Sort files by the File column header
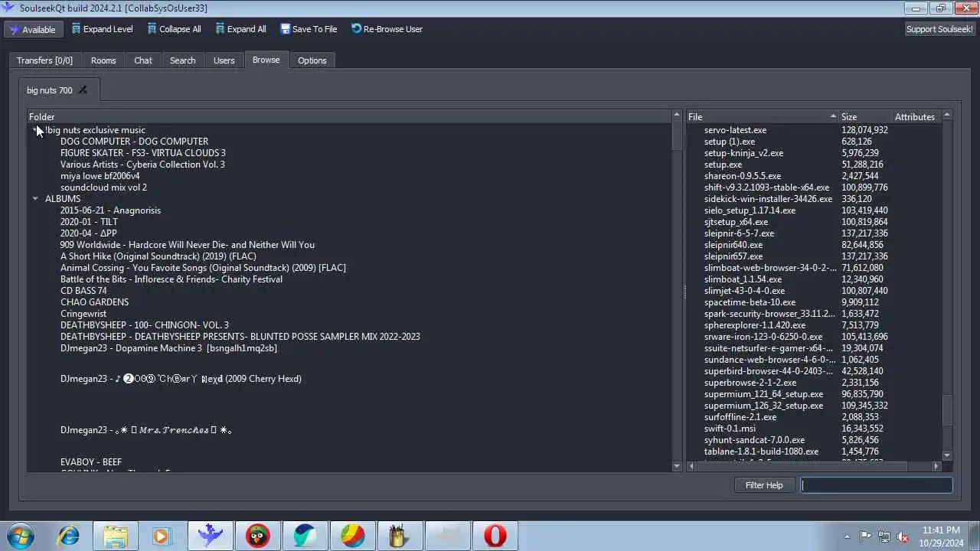The image size is (980, 551). tap(763, 117)
